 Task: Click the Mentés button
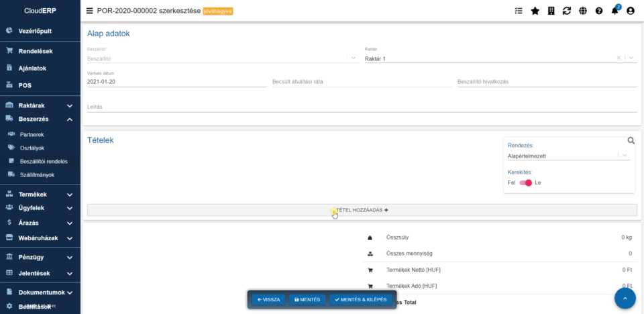pyautogui.click(x=307, y=300)
